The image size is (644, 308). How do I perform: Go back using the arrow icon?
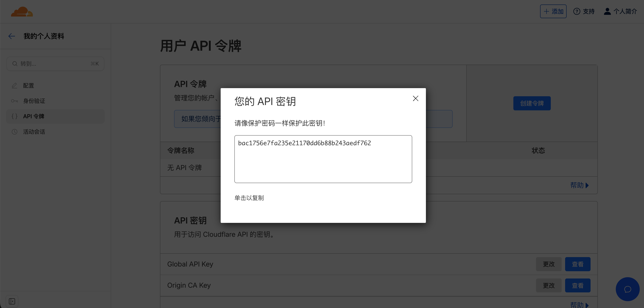12,36
